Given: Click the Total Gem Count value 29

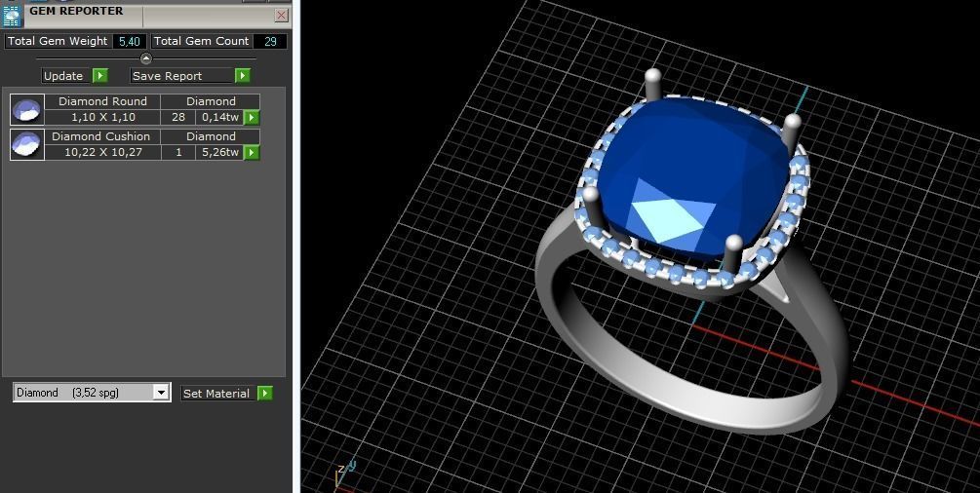Looking at the screenshot, I should click(x=271, y=41).
